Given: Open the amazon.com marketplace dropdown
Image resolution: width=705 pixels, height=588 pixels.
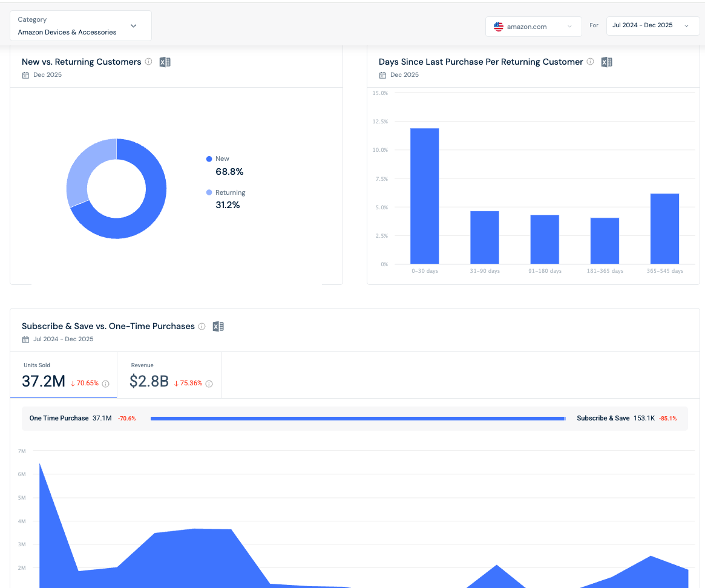Looking at the screenshot, I should pyautogui.click(x=534, y=27).
